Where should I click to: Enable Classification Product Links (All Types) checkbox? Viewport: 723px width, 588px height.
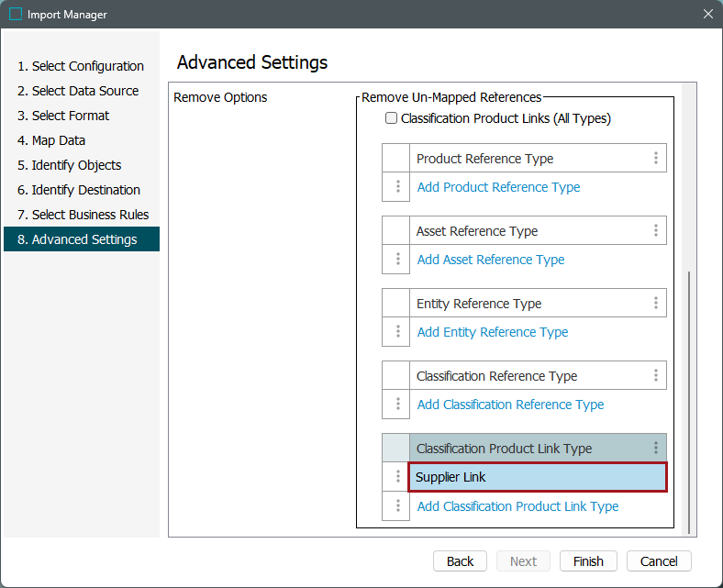(392, 118)
